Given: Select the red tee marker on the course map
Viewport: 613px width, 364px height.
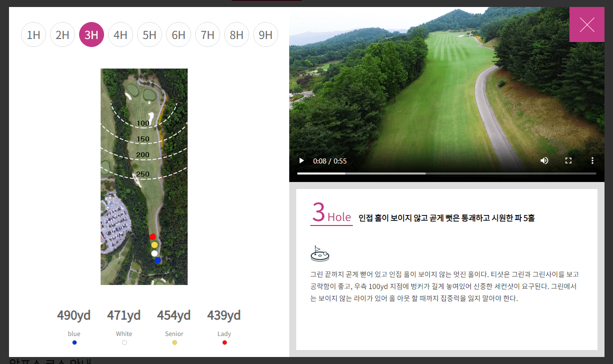Looking at the screenshot, I should 153,236.
